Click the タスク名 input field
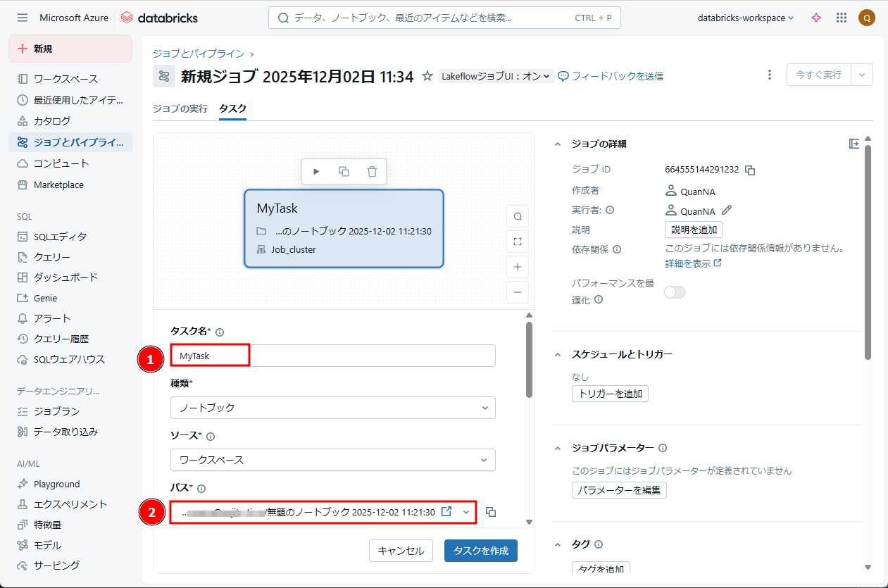This screenshot has width=888, height=588. [332, 356]
